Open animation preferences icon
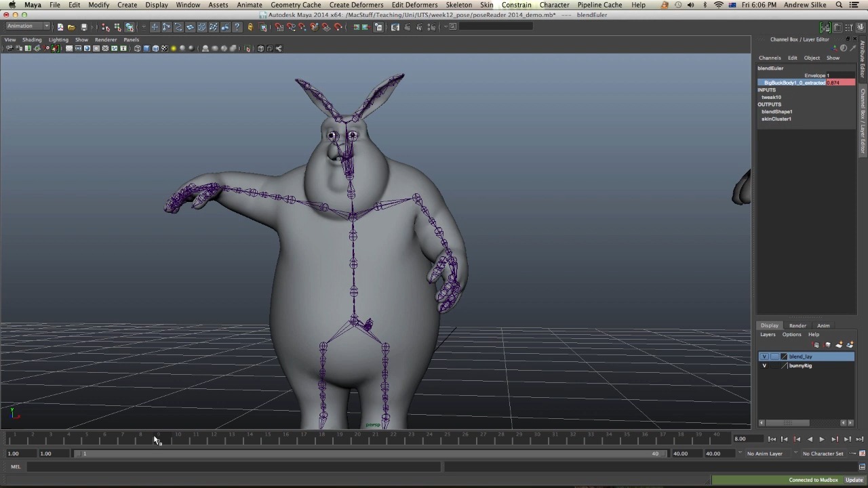The height and width of the screenshot is (488, 868). pyautogui.click(x=862, y=453)
